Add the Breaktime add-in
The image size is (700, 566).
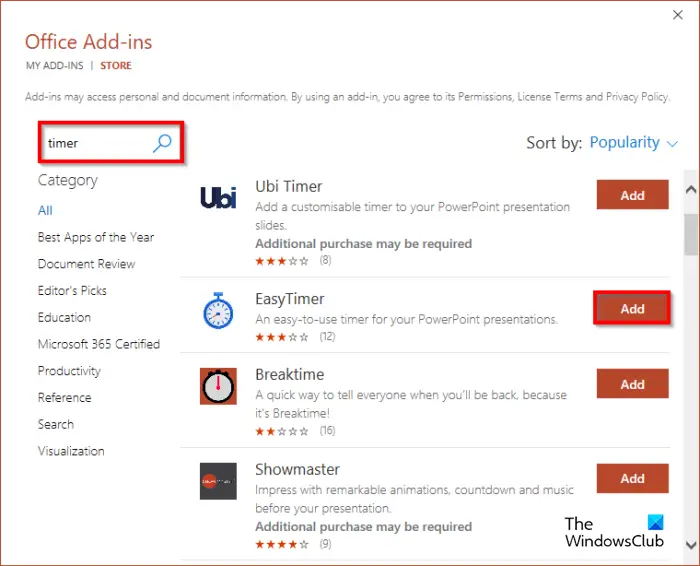coord(633,383)
